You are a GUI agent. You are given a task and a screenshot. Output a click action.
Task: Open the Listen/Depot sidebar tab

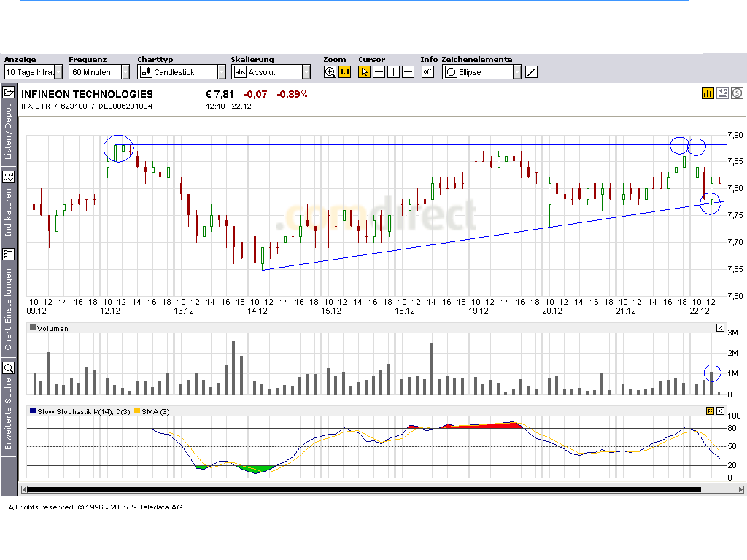pos(8,132)
